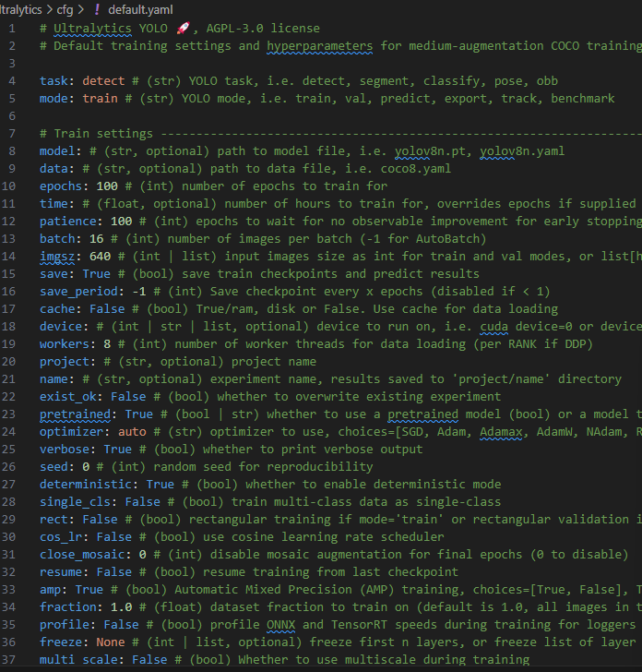Click the 'mode' key on line 5
642x672 pixels.
(53, 99)
